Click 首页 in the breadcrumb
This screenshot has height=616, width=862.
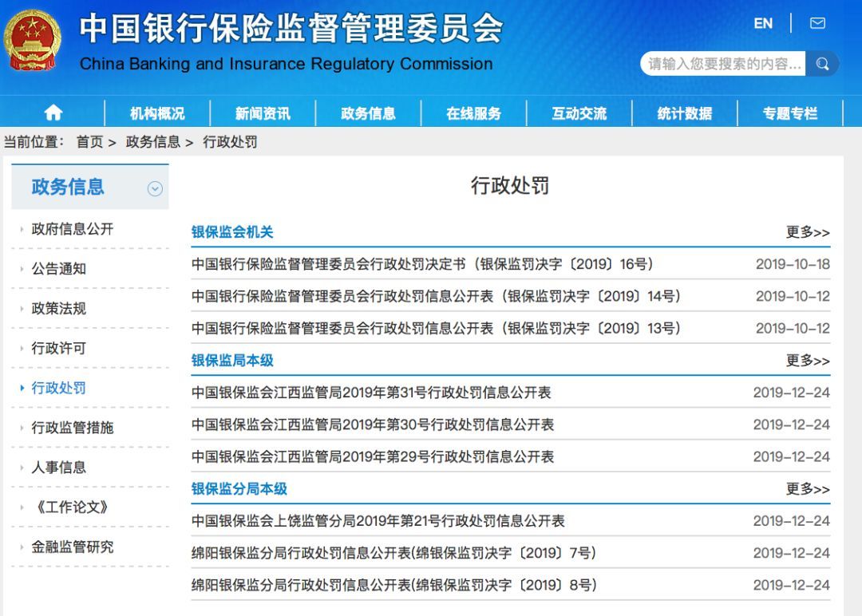[x=89, y=142]
